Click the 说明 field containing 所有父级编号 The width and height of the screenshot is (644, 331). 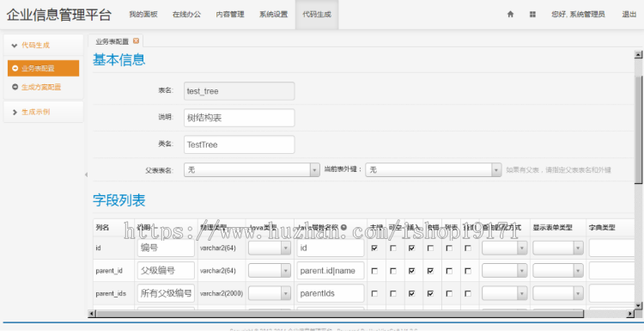click(166, 293)
